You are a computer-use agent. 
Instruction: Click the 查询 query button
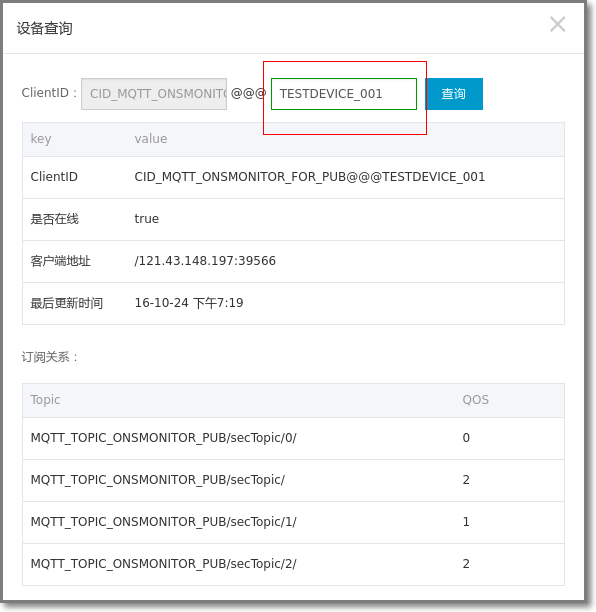[x=454, y=94]
